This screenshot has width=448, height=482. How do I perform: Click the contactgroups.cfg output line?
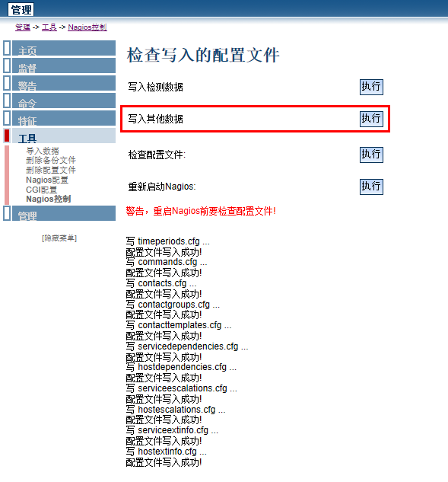tap(173, 305)
